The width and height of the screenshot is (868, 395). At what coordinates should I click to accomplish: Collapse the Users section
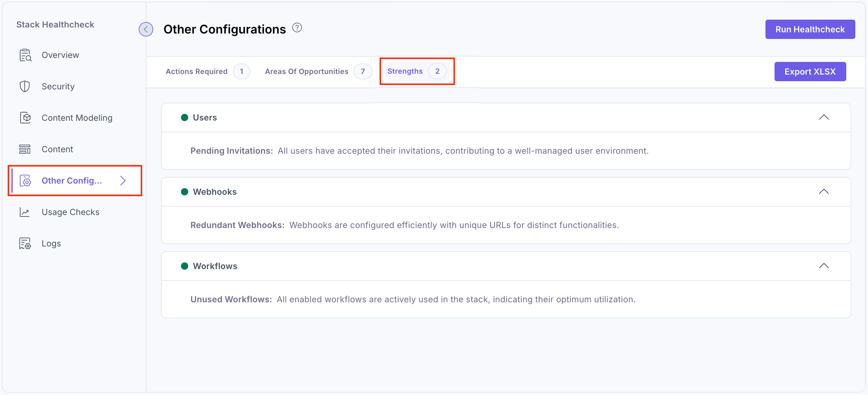[824, 117]
